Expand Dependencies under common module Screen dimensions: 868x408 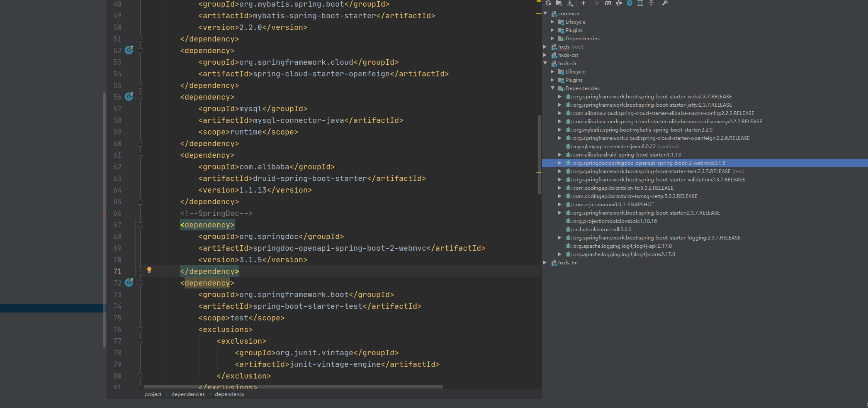click(552, 39)
